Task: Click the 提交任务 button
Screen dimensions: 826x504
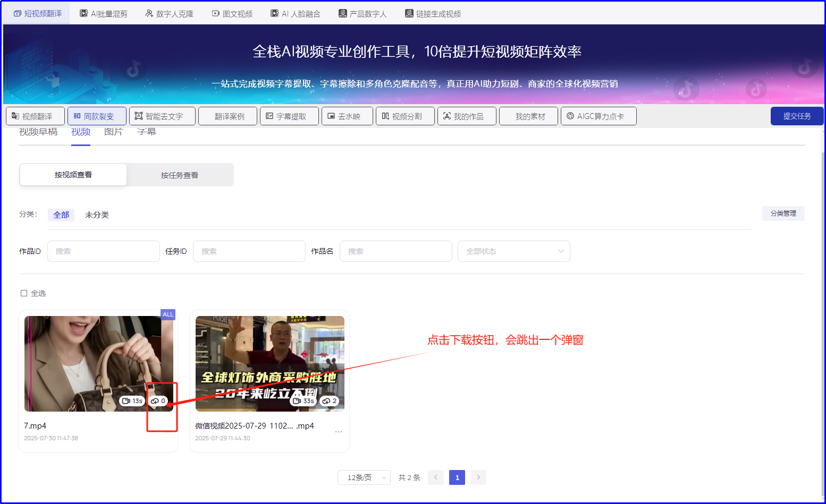Action: tap(797, 116)
